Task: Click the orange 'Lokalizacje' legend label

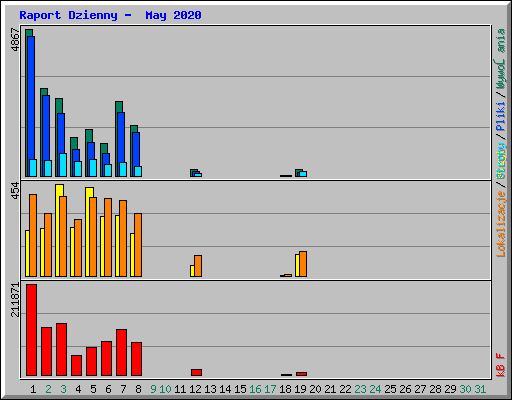Action: (x=501, y=224)
